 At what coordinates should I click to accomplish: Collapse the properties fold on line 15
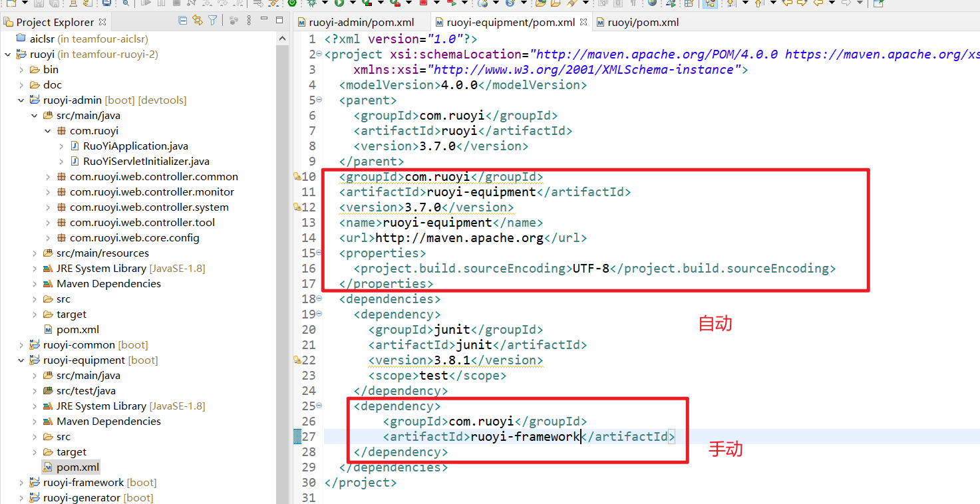point(319,253)
